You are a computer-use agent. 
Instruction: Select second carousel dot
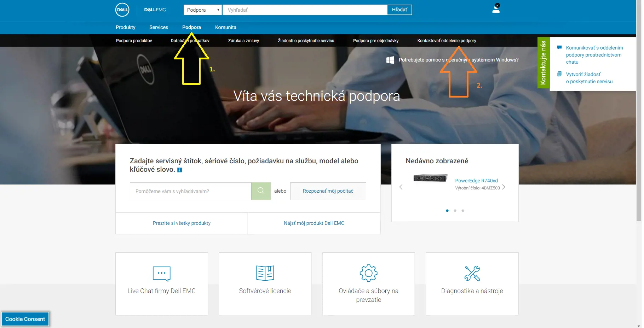[455, 211]
